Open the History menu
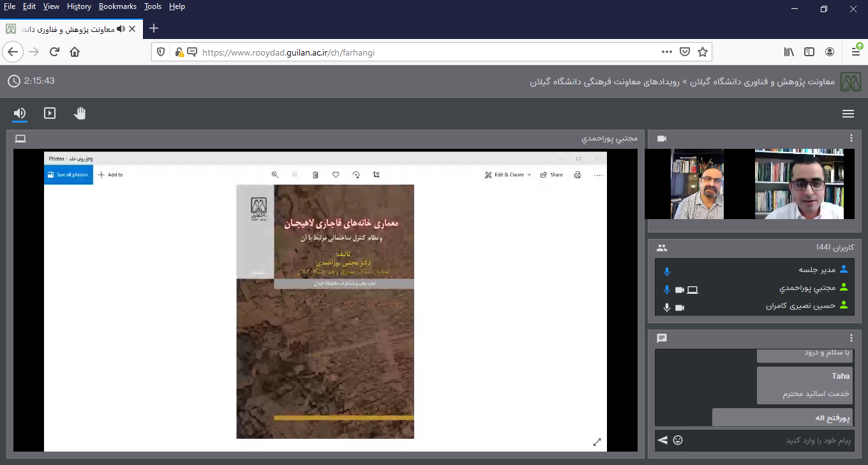Image resolution: width=868 pixels, height=465 pixels. (79, 6)
